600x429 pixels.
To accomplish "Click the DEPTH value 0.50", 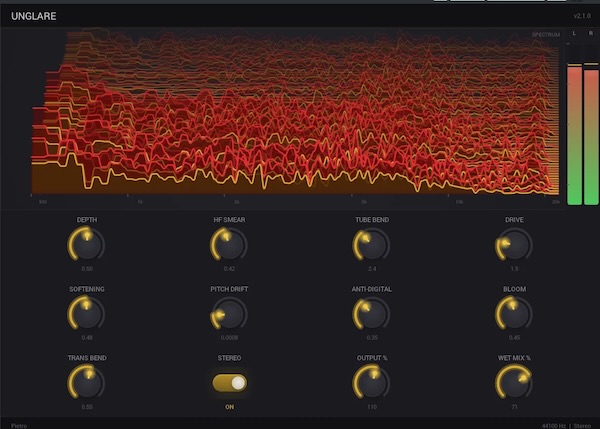I will click(87, 269).
